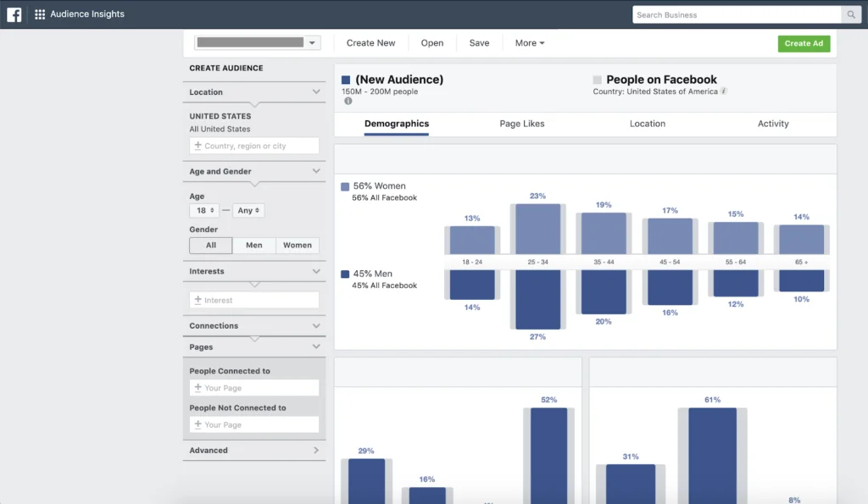Click the search magnifier button
868x504 pixels.
pos(851,15)
